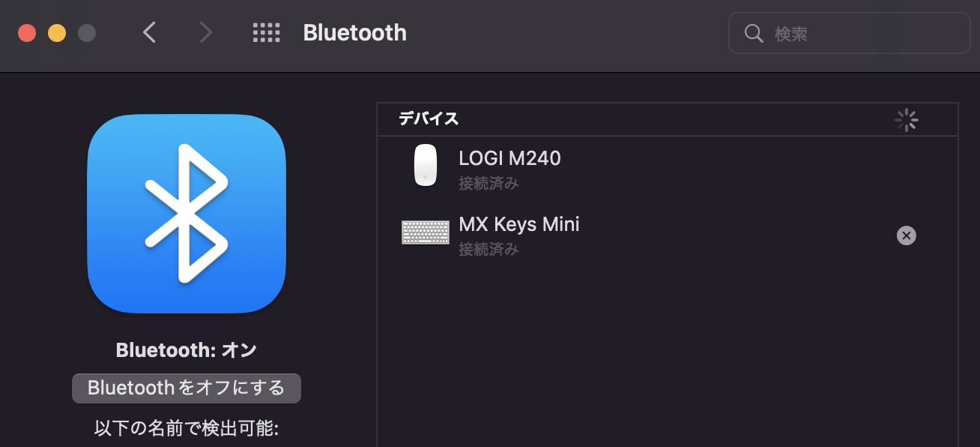The image size is (980, 447).
Task: Minimize the window with the yellow button
Action: tap(57, 33)
